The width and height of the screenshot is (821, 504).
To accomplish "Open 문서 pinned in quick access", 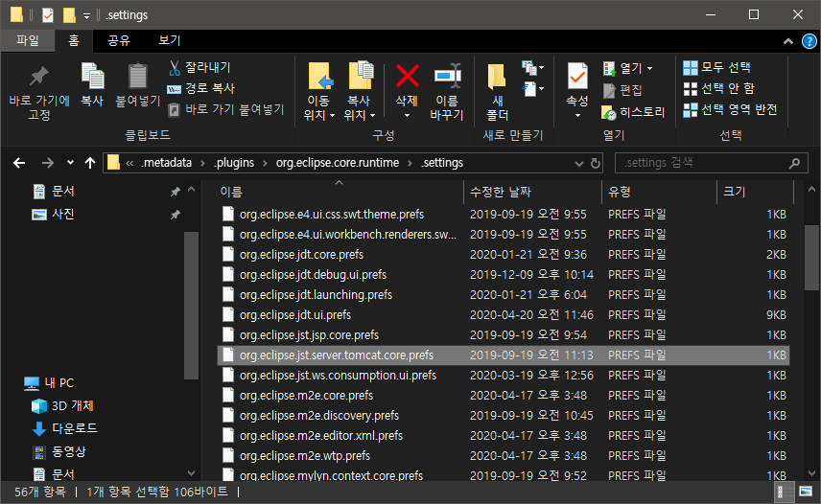I will click(x=54, y=192).
